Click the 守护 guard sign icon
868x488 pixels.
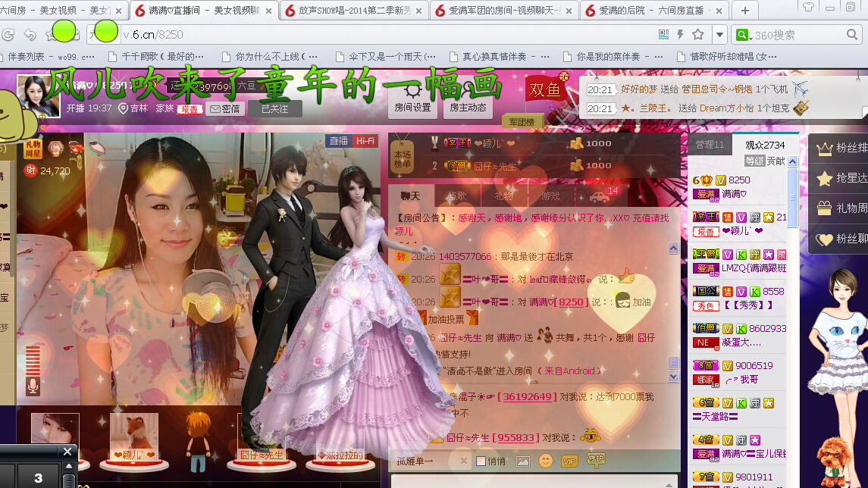pyautogui.click(x=596, y=459)
